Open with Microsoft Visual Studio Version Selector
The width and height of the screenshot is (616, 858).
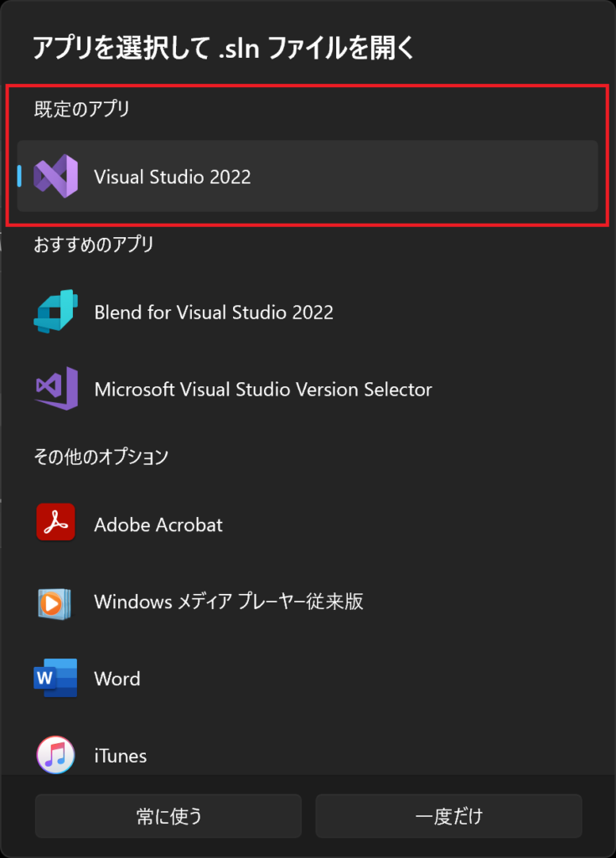coord(308,389)
